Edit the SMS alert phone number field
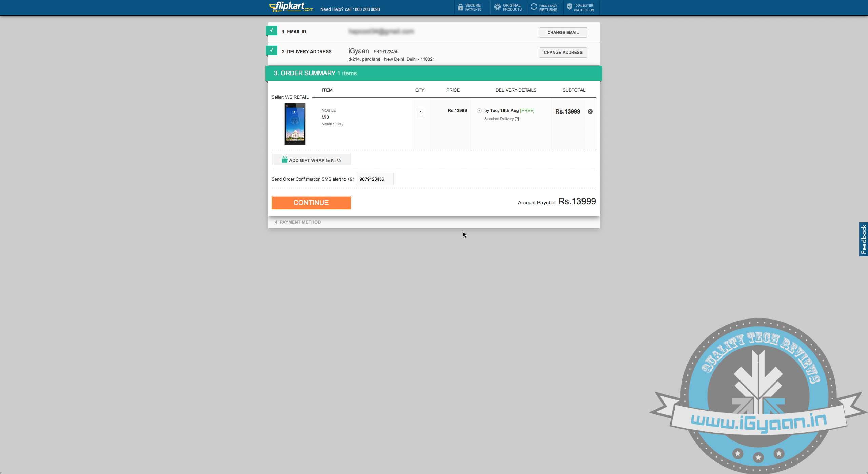Viewport: 868px width, 474px height. (374, 179)
